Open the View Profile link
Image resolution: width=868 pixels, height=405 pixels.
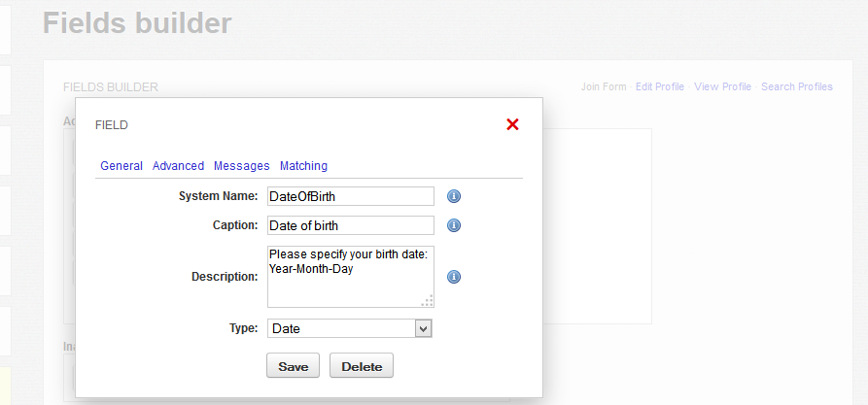pyautogui.click(x=722, y=86)
